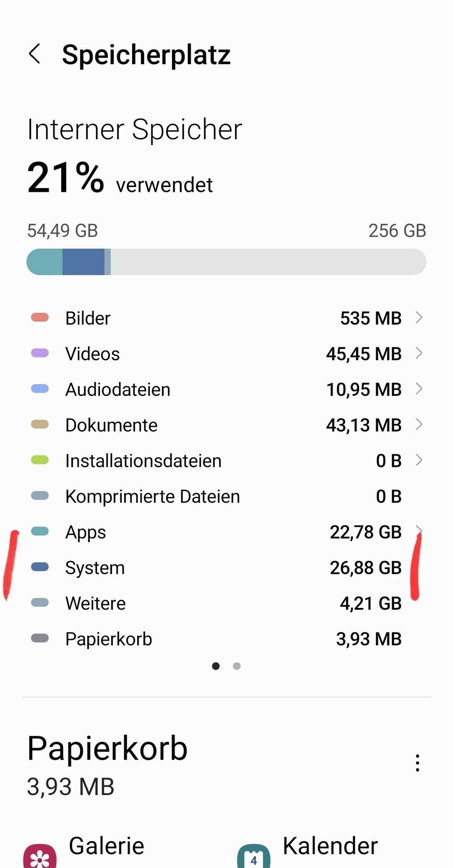This screenshot has width=453, height=868.
Task: Tap the Galerie app icon
Action: pos(40,857)
